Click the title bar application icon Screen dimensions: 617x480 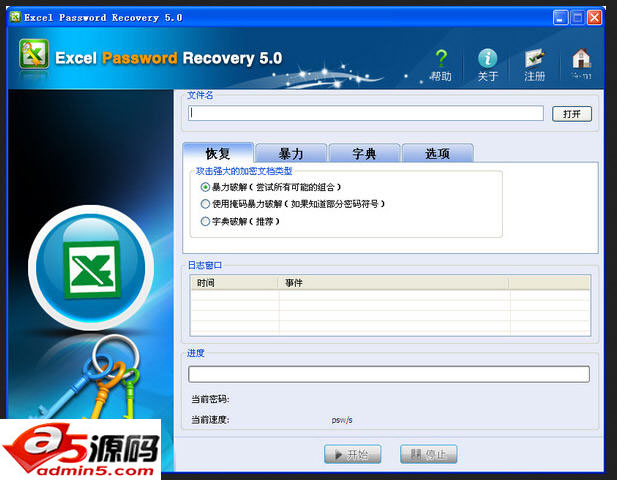[15, 17]
